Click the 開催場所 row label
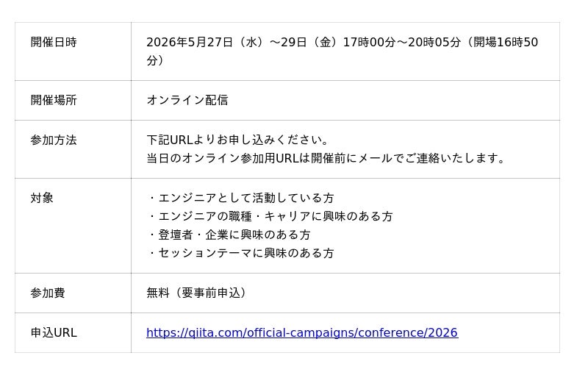Screen dimensions: 588x375 tap(54, 101)
